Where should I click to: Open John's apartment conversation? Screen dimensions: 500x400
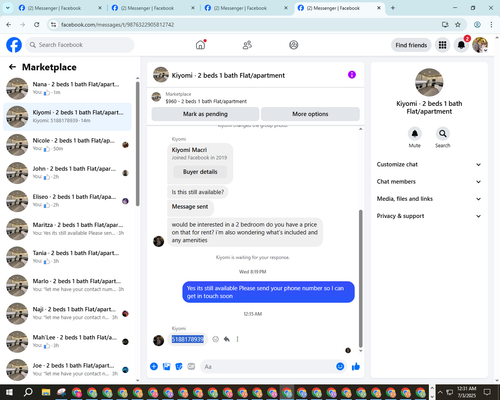click(x=67, y=173)
